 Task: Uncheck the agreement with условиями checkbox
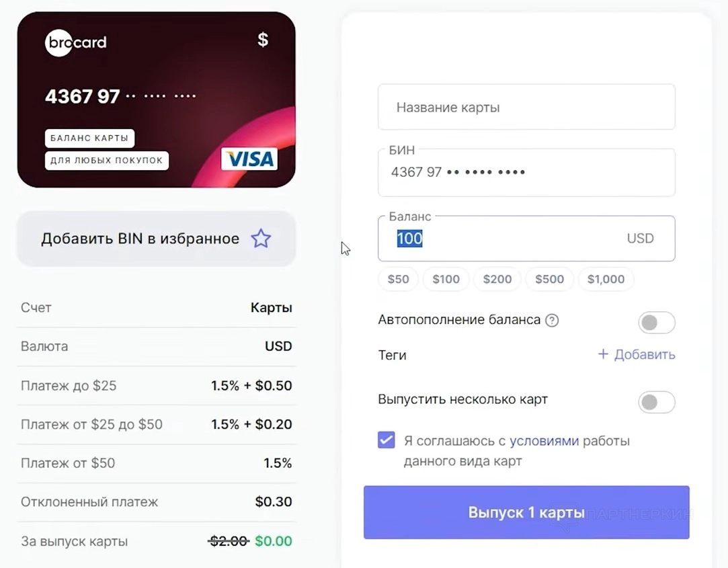pyautogui.click(x=387, y=440)
